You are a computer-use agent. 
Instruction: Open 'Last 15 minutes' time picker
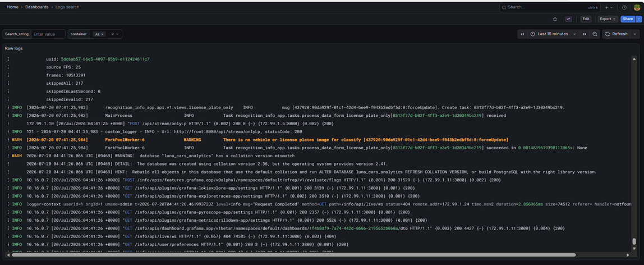[553, 34]
